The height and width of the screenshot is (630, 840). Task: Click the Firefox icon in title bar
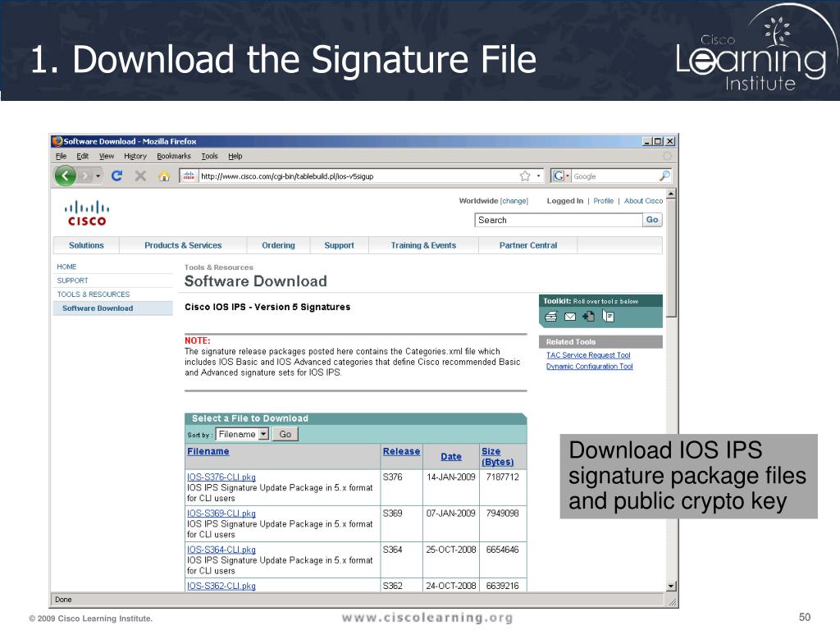click(x=57, y=141)
